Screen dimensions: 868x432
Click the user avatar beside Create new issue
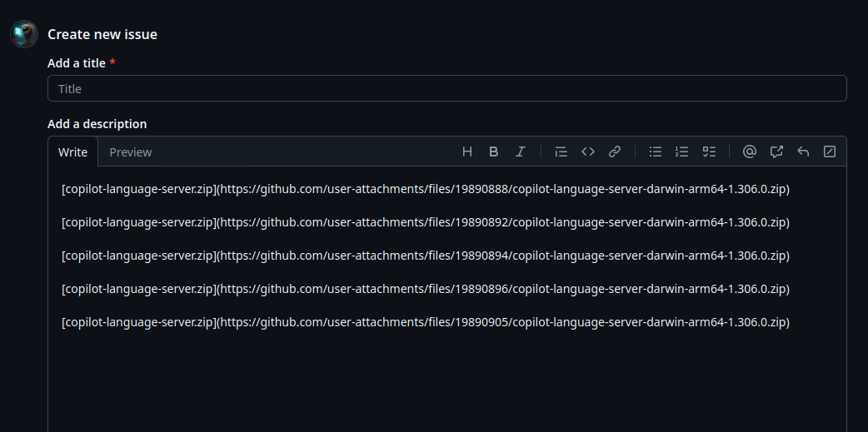(x=23, y=34)
